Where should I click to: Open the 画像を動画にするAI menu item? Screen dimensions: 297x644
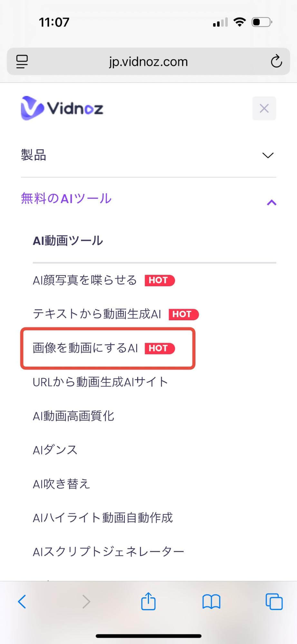click(85, 348)
